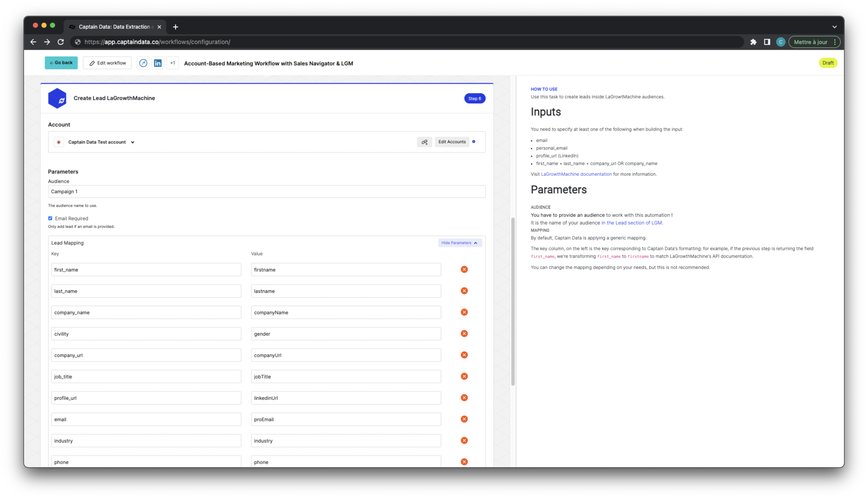The width and height of the screenshot is (868, 499).
Task: Remove the job_title mapping row
Action: [464, 376]
